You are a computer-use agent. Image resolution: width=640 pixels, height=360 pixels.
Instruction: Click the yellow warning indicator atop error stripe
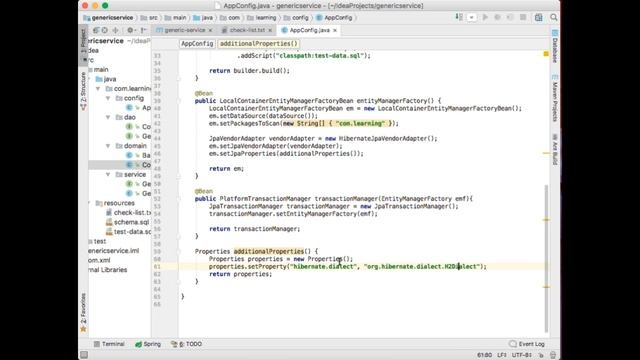[546, 54]
